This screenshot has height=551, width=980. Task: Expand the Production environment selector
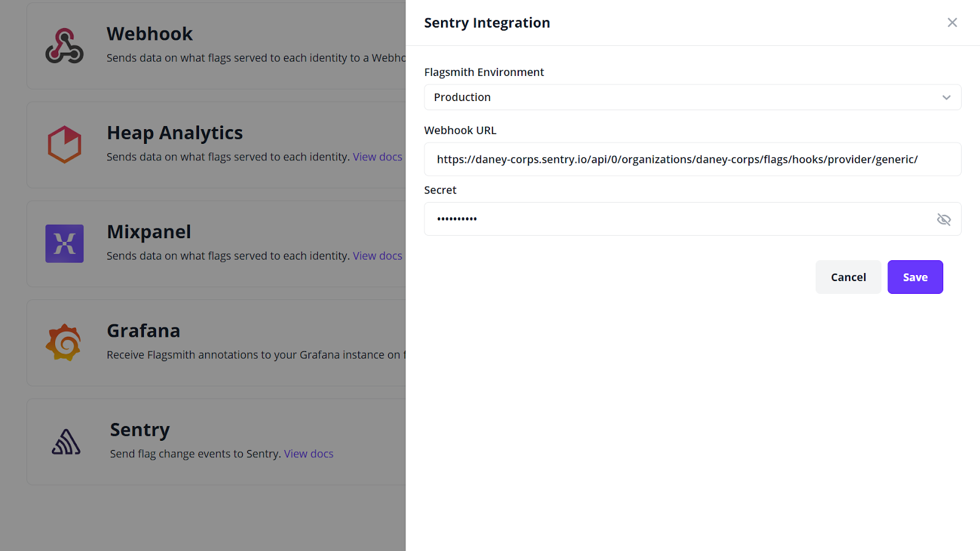point(692,97)
